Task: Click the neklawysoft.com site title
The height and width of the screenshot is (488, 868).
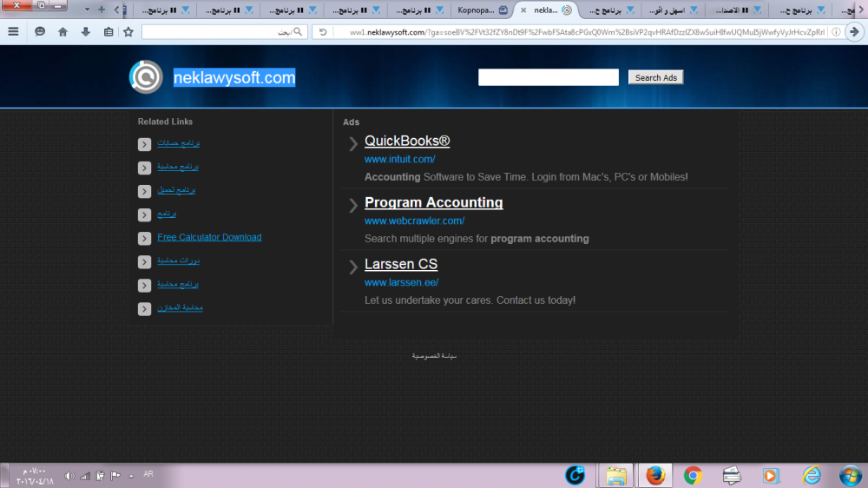Action: (x=234, y=77)
